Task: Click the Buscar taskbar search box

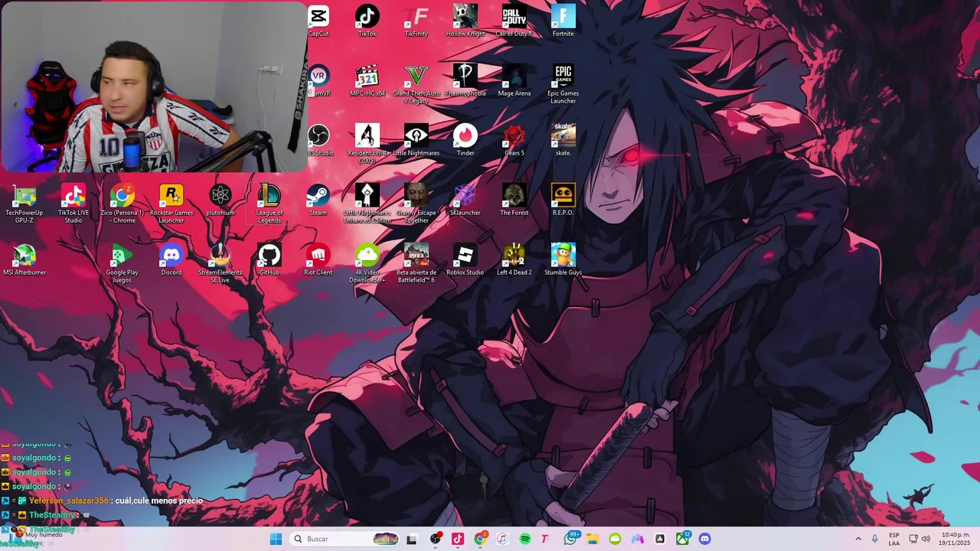Action: [x=346, y=539]
